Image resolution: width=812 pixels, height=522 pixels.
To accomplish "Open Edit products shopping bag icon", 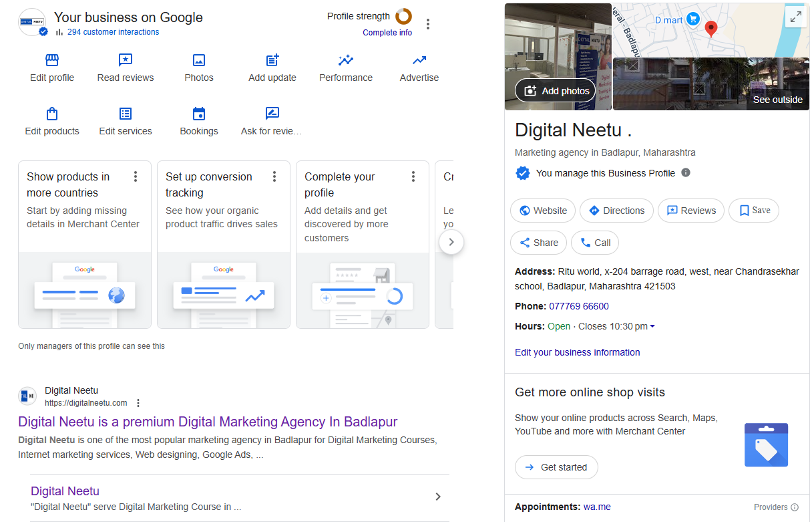I will click(x=52, y=114).
